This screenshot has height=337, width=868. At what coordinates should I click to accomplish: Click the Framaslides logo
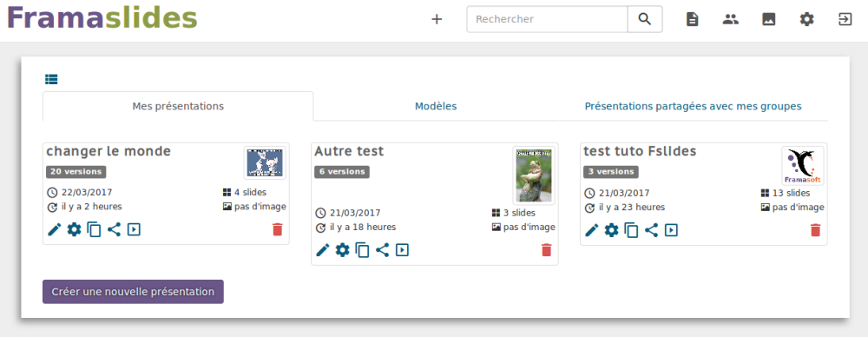click(102, 17)
